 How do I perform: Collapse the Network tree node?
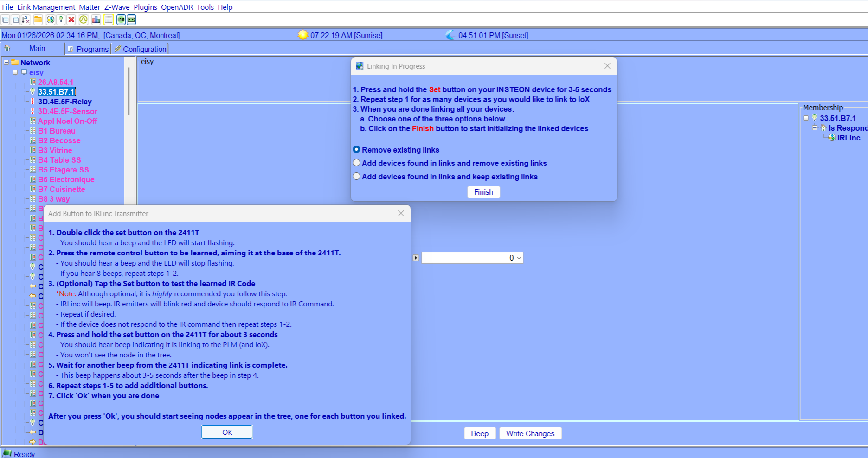[6, 63]
